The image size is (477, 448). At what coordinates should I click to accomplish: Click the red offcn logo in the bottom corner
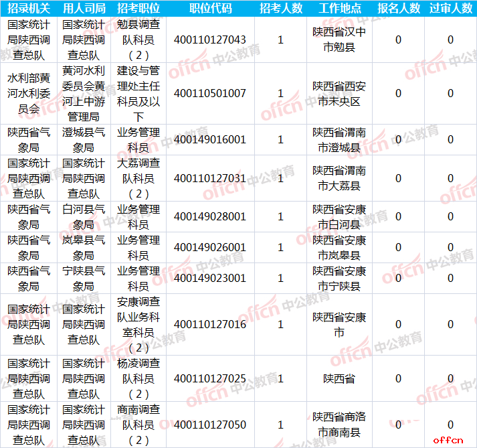click(448, 440)
